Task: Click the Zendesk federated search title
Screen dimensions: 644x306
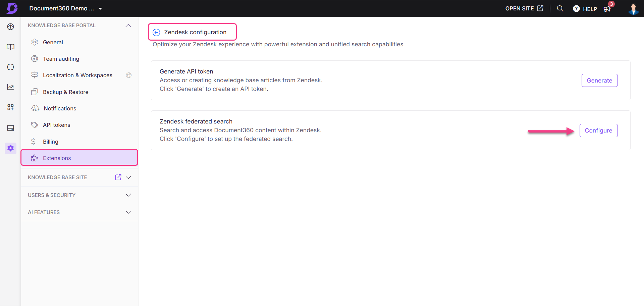Action: click(x=196, y=121)
